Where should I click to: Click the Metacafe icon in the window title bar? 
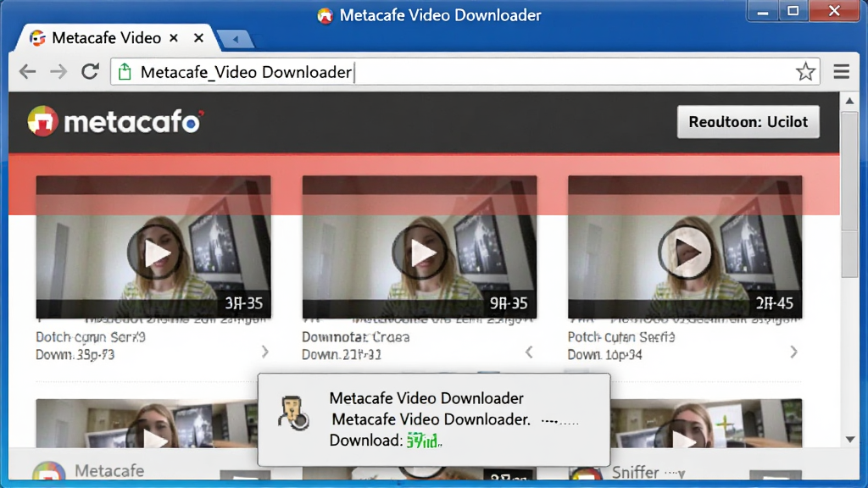pyautogui.click(x=325, y=15)
